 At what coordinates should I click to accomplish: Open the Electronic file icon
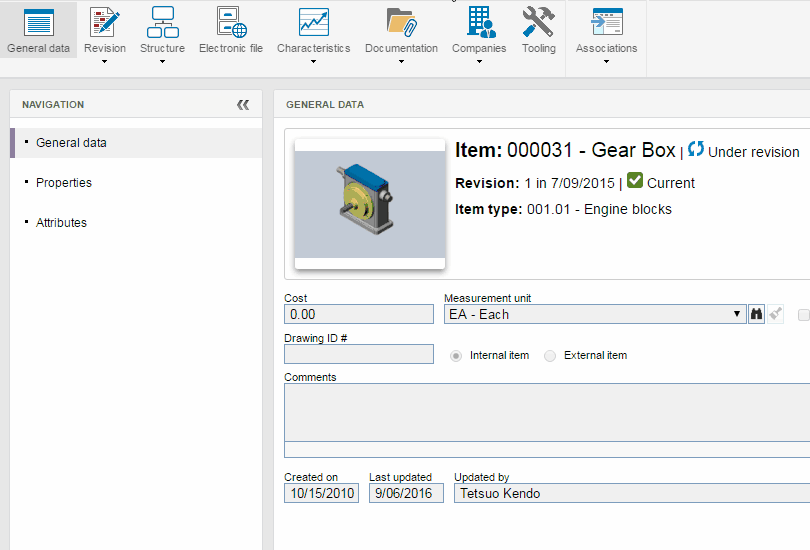[231, 22]
